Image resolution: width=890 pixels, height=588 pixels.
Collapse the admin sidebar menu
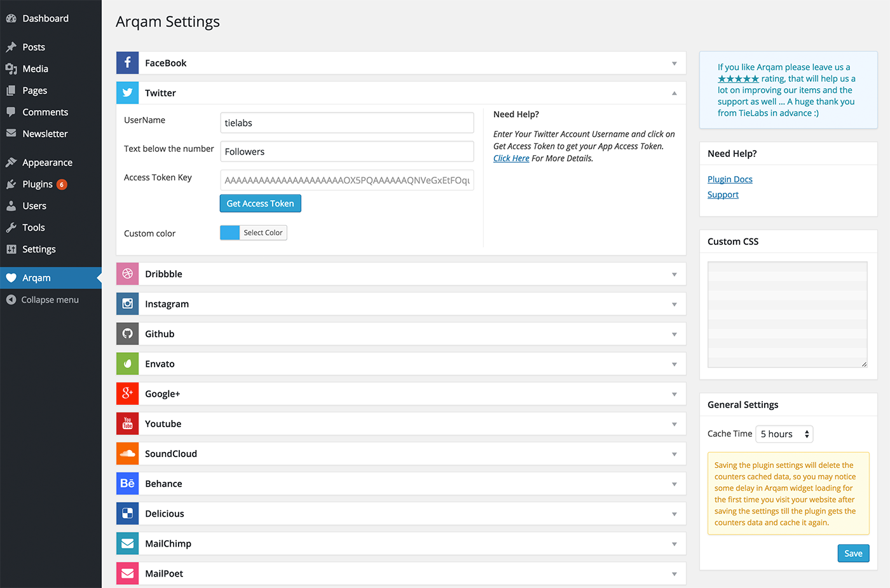(51, 299)
